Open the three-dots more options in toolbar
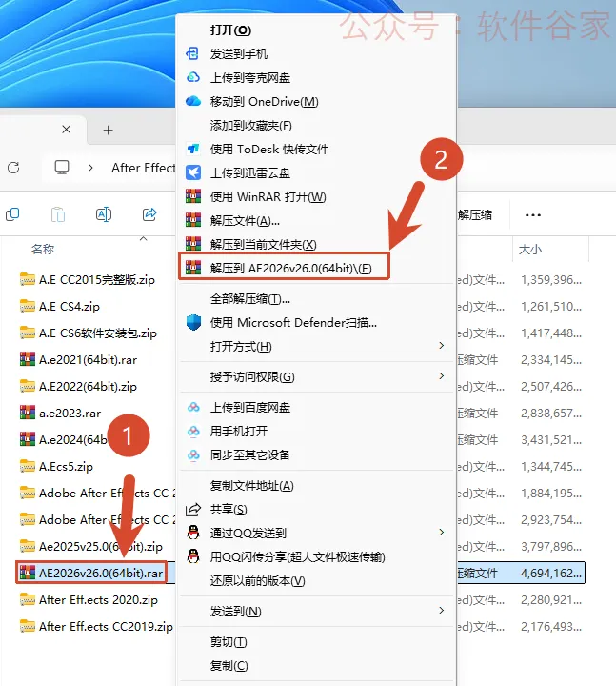 pyautogui.click(x=533, y=214)
